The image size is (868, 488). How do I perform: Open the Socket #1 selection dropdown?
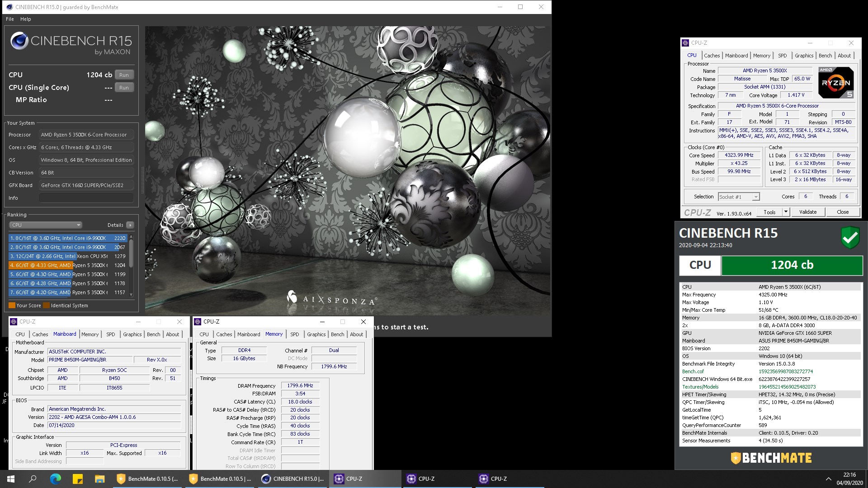coord(739,197)
